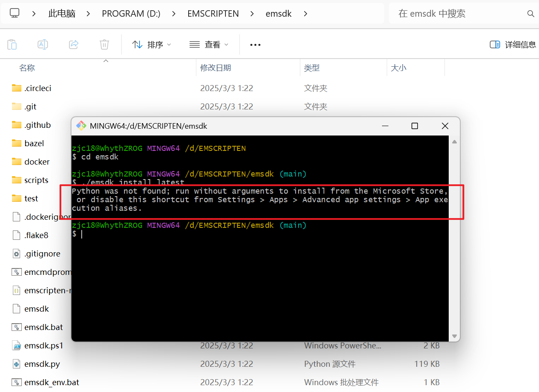The image size is (539, 392).
Task: Open the ... see more menu
Action: (x=255, y=44)
